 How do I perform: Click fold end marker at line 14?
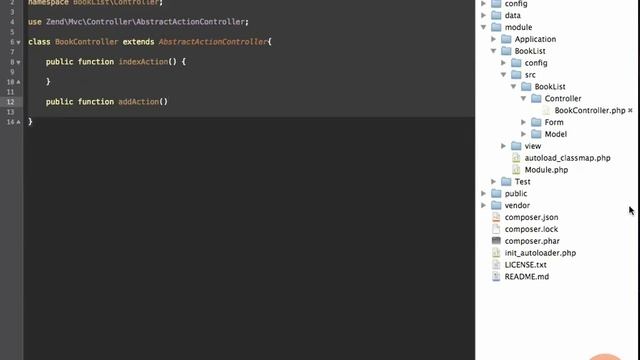[18, 122]
